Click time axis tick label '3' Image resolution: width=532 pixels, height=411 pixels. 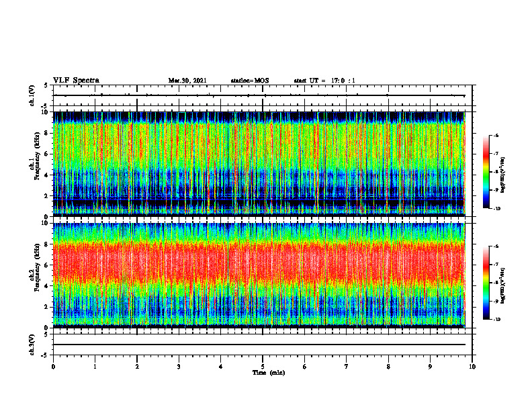[x=179, y=367]
